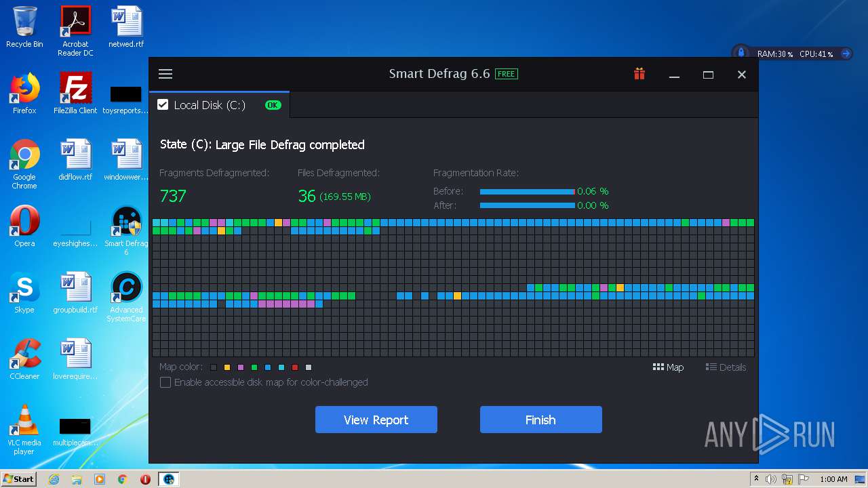The width and height of the screenshot is (868, 488).
Task: Open the Windows Start menu
Action: [18, 479]
